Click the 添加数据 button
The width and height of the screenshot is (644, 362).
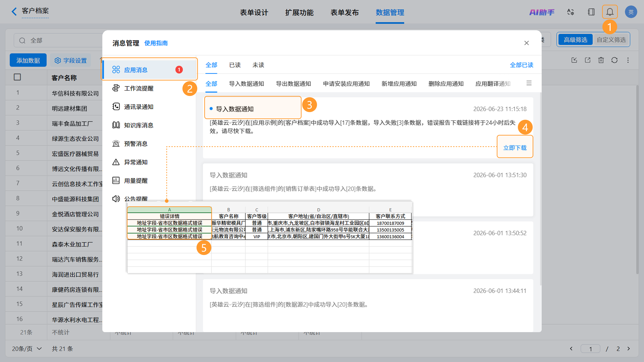(28, 60)
